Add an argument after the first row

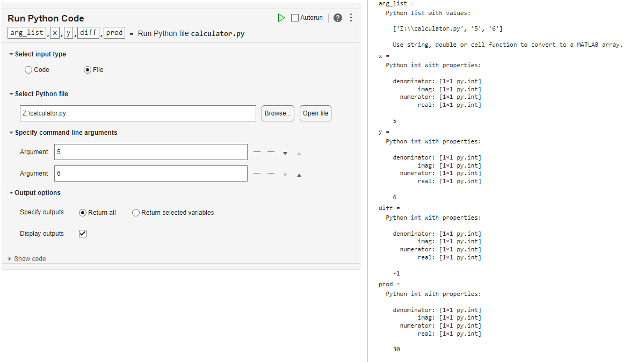[x=271, y=152]
